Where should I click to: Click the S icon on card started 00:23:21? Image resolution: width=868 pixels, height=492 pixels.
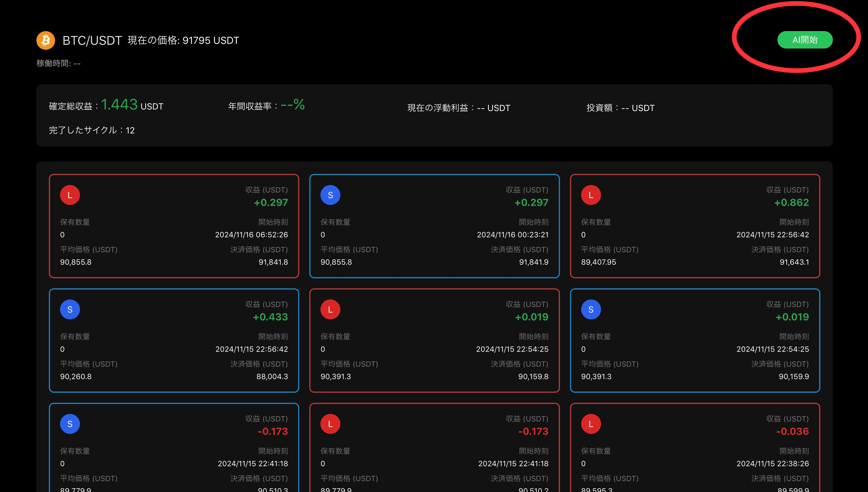(x=330, y=195)
